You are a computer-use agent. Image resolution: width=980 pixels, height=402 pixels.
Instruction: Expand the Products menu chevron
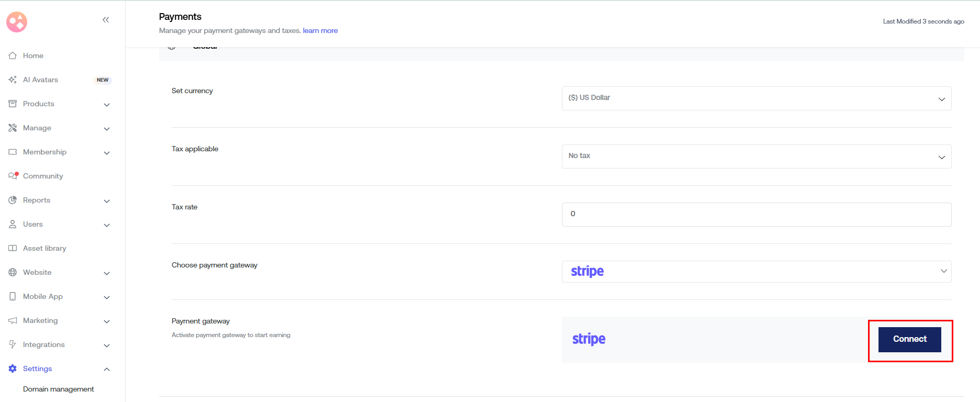coord(107,105)
